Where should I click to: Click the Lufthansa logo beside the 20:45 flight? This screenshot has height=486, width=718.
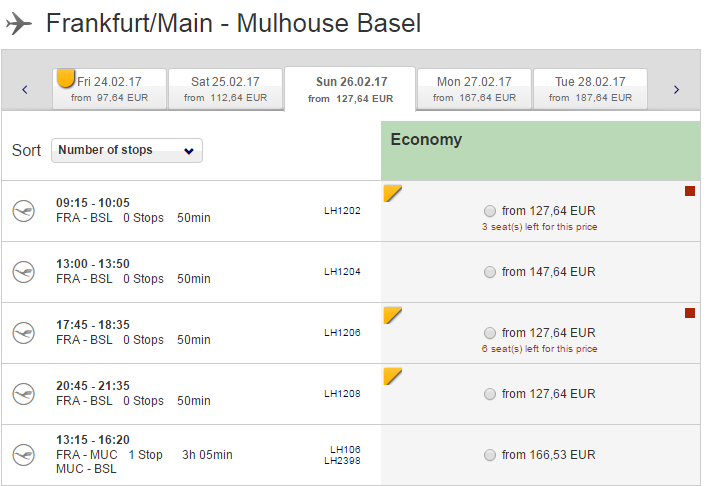click(x=23, y=393)
